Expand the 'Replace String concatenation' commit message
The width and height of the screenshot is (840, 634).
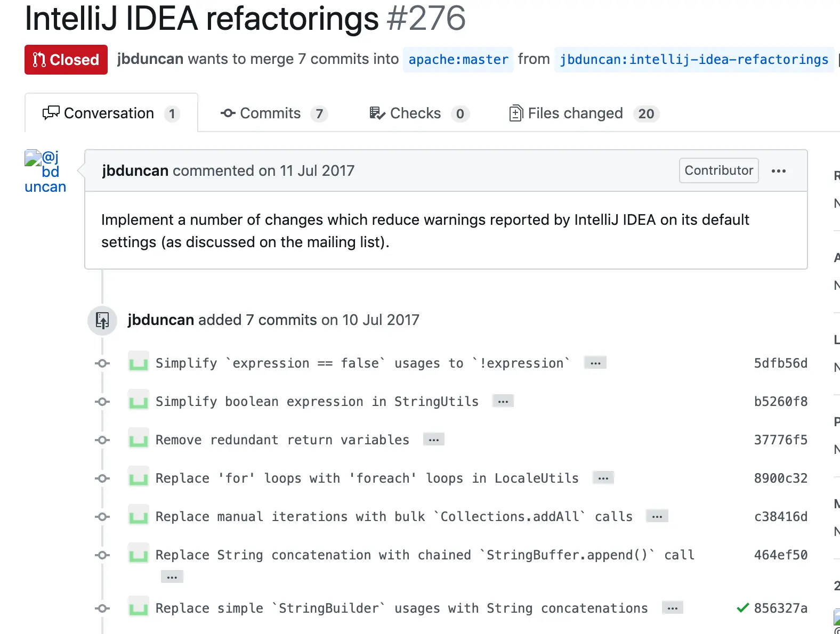point(172,577)
